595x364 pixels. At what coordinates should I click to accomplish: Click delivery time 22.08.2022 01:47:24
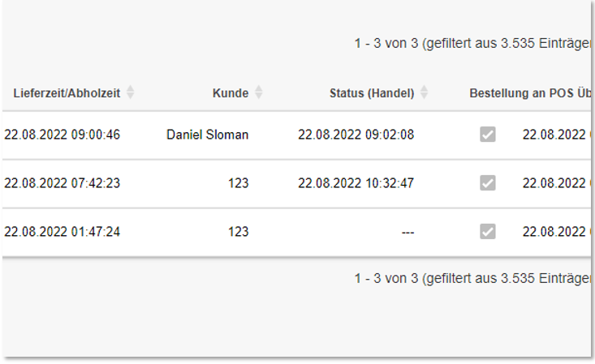point(62,232)
